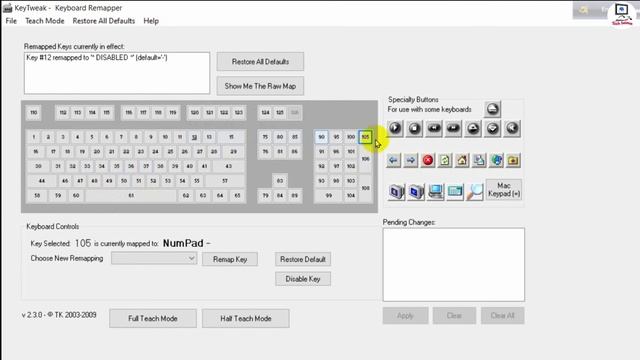Select highlighted numpad key 105
The height and width of the screenshot is (360, 640).
[x=365, y=137]
